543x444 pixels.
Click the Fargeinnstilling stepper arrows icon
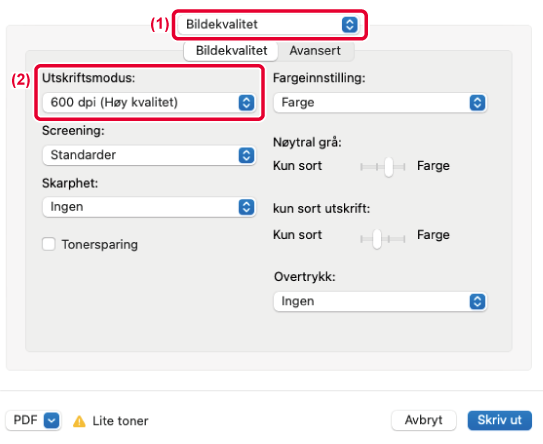pyautogui.click(x=477, y=103)
